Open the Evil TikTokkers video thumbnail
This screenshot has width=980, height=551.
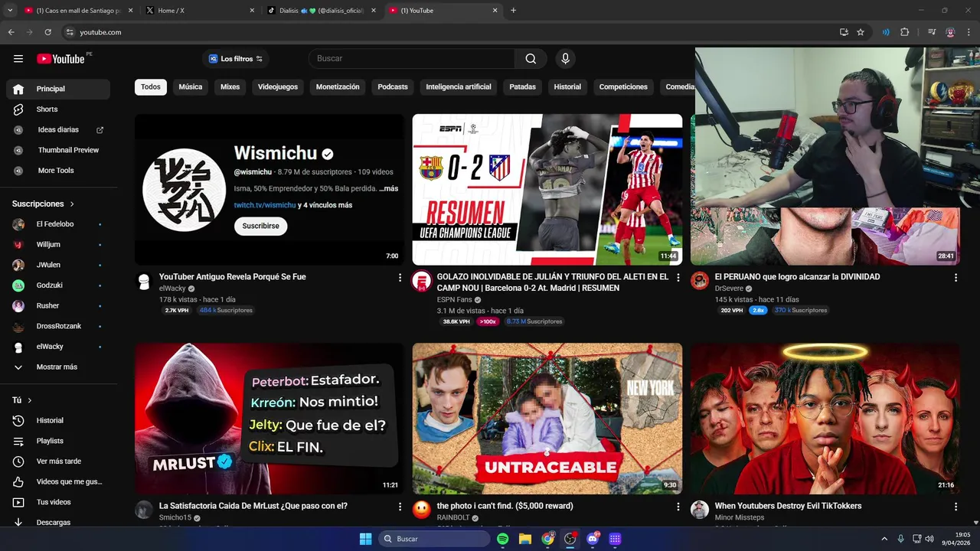click(x=825, y=419)
